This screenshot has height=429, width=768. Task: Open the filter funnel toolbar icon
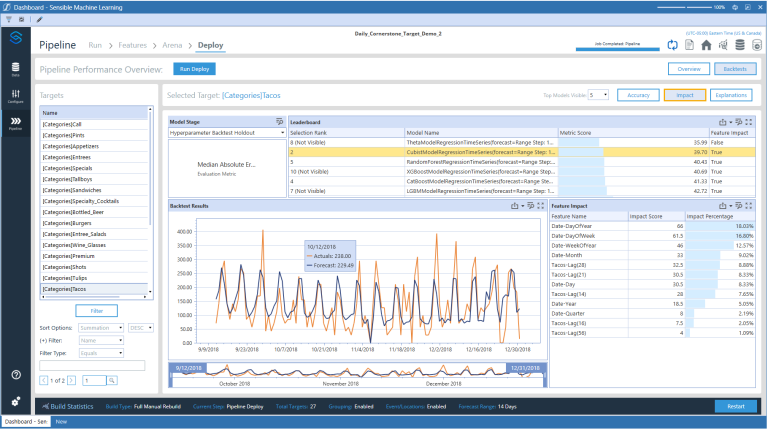click(9, 20)
